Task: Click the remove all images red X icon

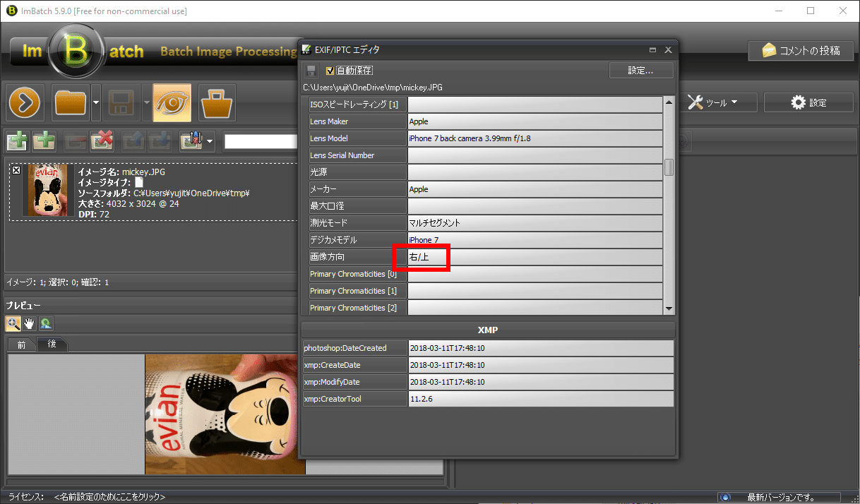Action: pos(102,141)
